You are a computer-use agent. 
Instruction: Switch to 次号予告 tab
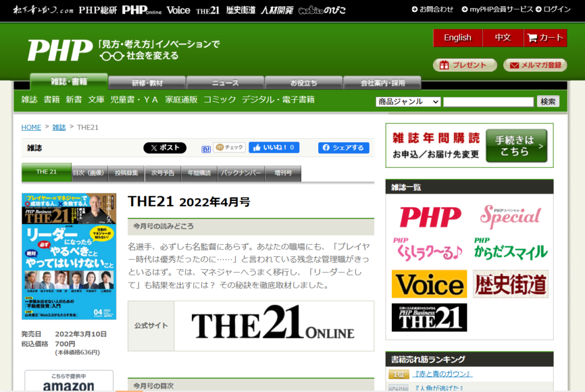(x=163, y=173)
